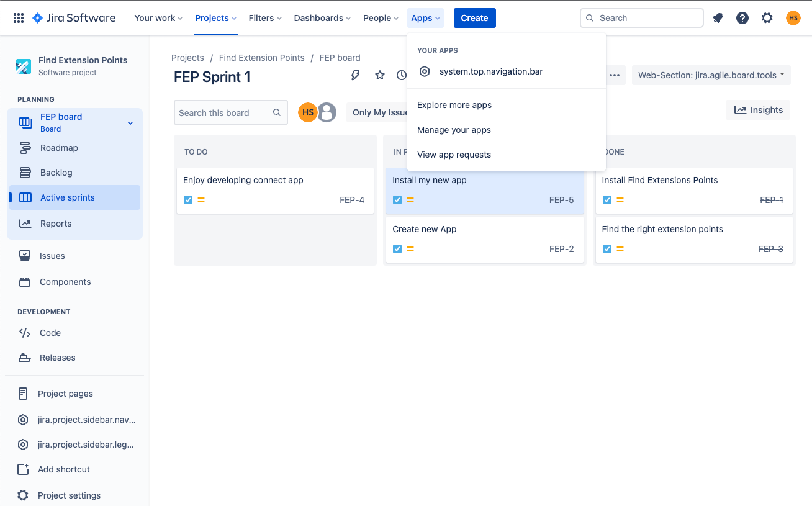This screenshot has width=812, height=506.
Task: Filter by the unassigned grey avatar
Action: (327, 112)
